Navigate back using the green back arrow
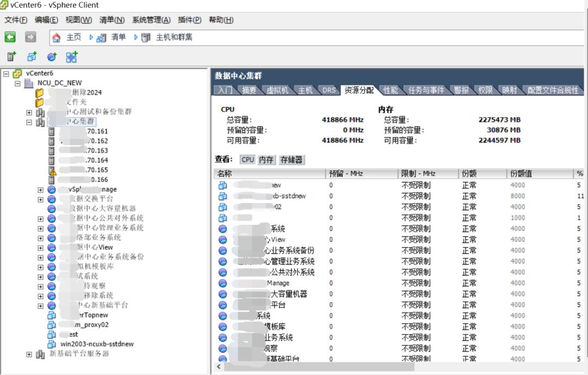This screenshot has height=375, width=588. [10, 36]
